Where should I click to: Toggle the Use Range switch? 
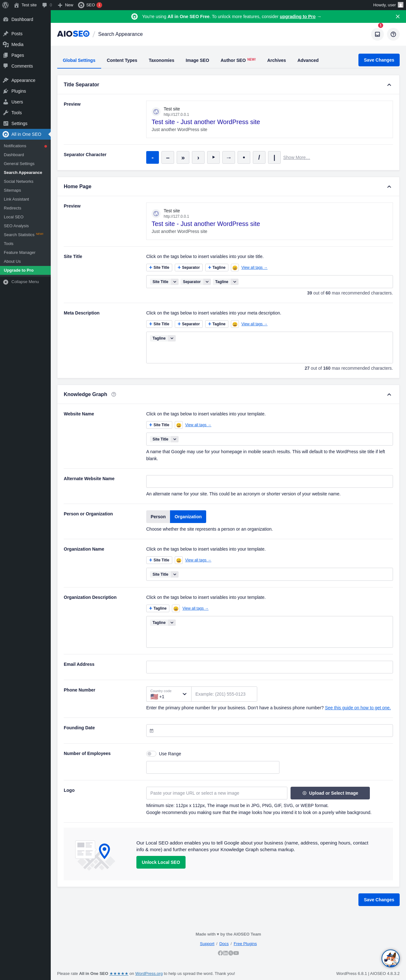click(151, 754)
